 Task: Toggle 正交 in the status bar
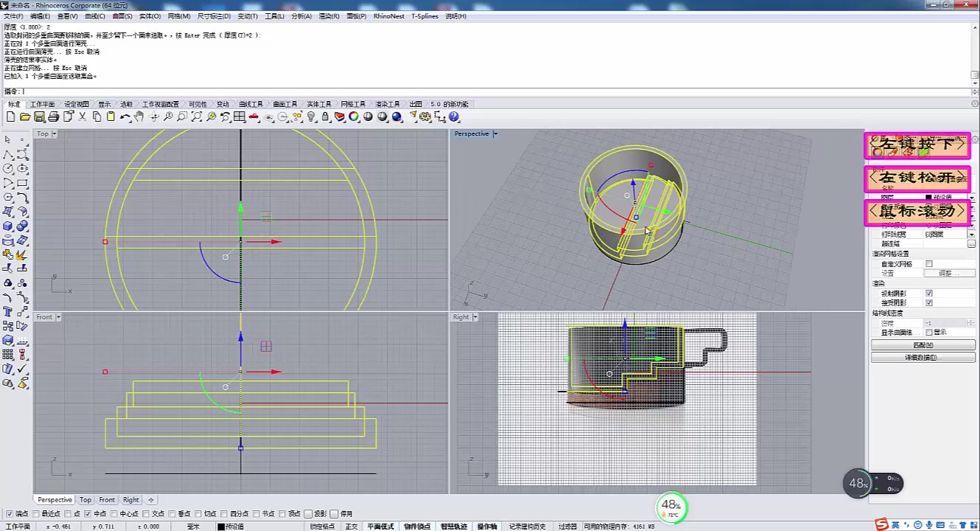pos(351,526)
